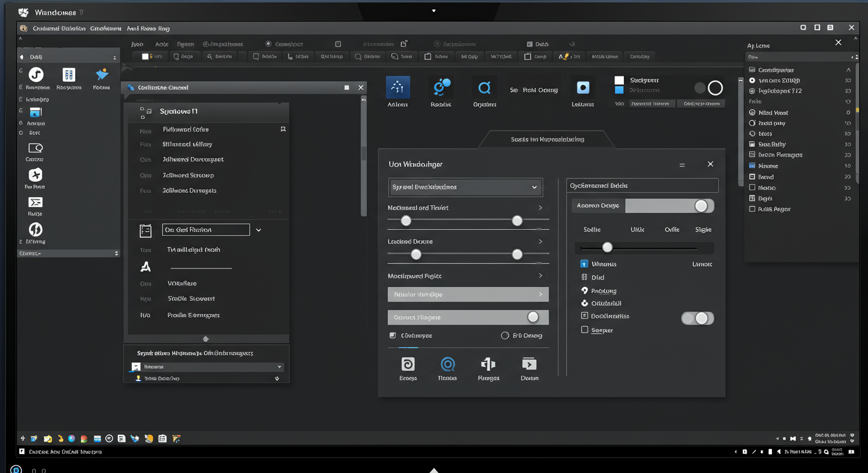This screenshot has height=473, width=868.
Task: Click the white circle J-glyph icon in left sidebar
Action: [36, 75]
